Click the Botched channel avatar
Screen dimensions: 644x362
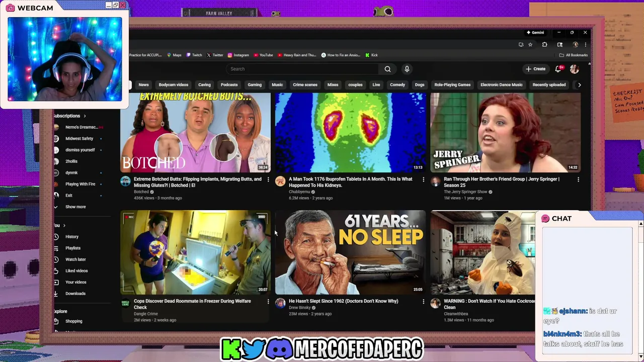125,182
